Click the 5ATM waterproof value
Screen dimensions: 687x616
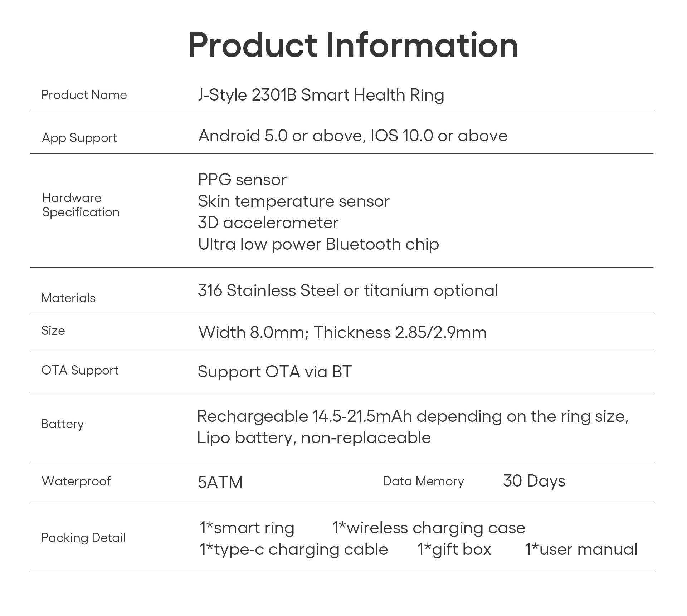pos(220,482)
